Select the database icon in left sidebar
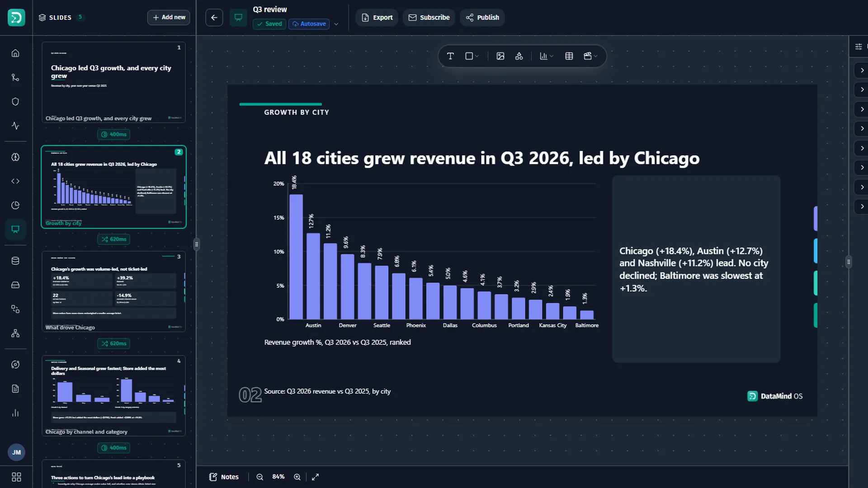The height and width of the screenshot is (488, 868). click(15, 261)
